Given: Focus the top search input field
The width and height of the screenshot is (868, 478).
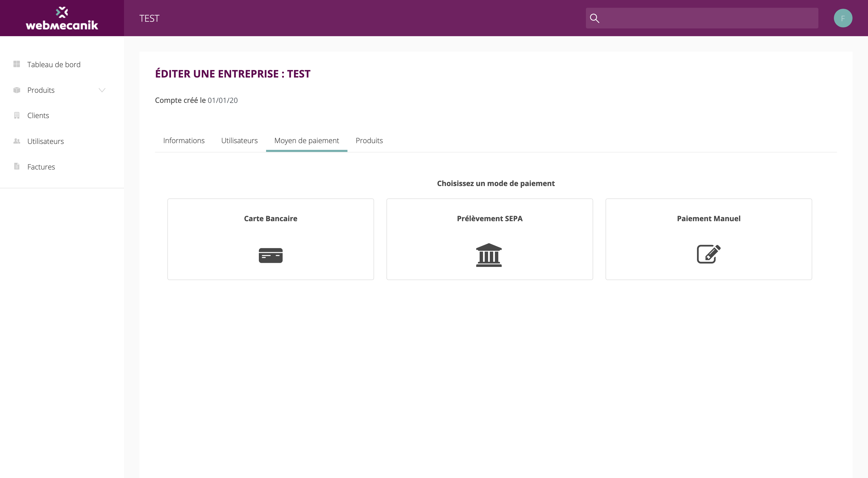Looking at the screenshot, I should click(x=702, y=18).
